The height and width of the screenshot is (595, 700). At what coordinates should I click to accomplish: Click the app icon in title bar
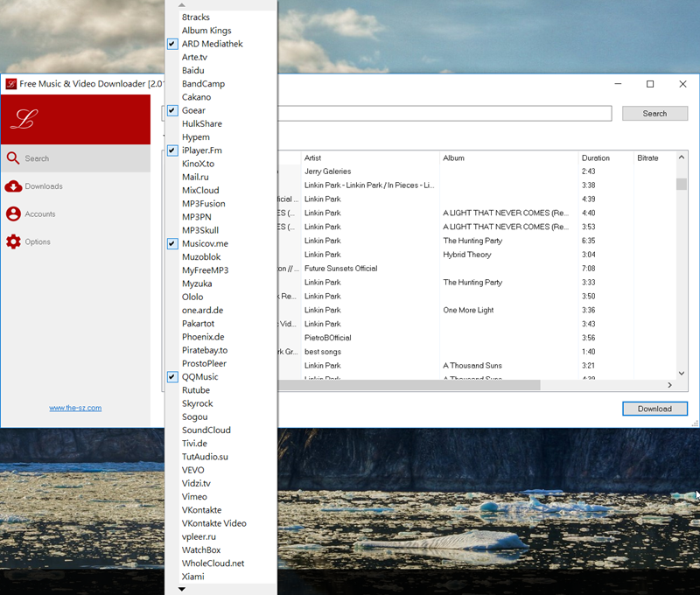(x=11, y=84)
